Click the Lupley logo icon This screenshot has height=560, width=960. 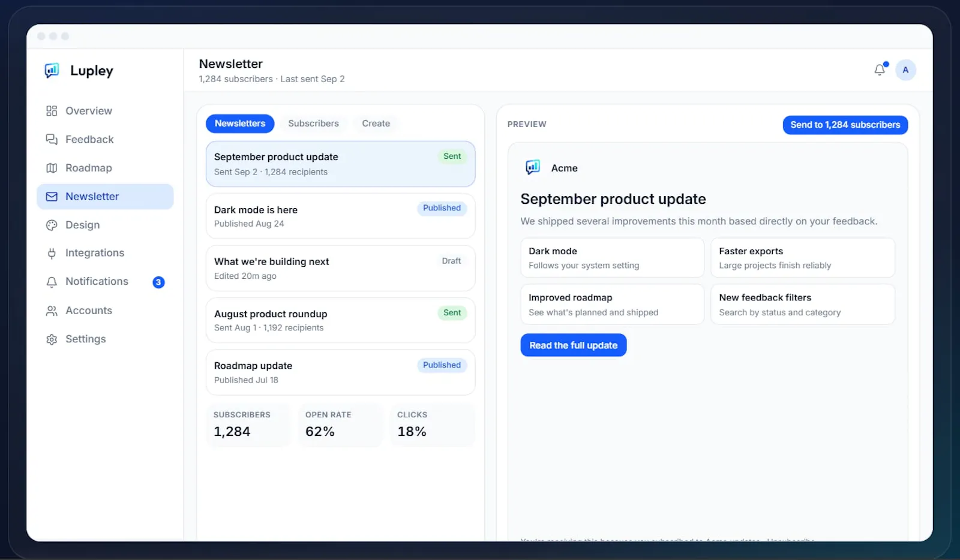point(52,71)
